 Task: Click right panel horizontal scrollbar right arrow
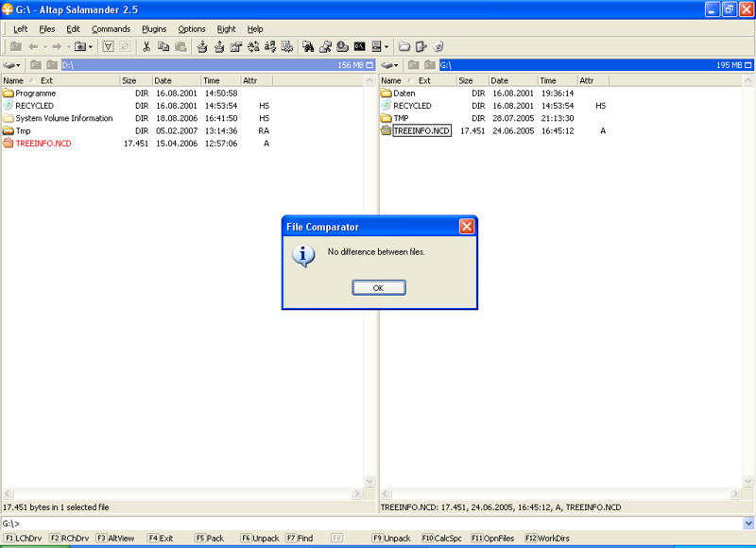(x=735, y=493)
